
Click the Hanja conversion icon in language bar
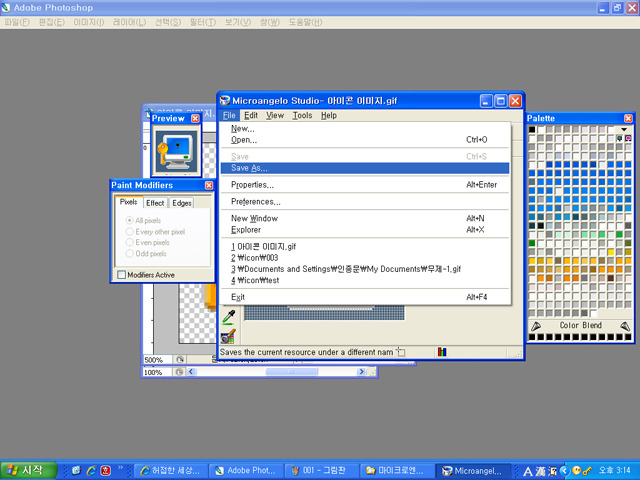[x=540, y=471]
